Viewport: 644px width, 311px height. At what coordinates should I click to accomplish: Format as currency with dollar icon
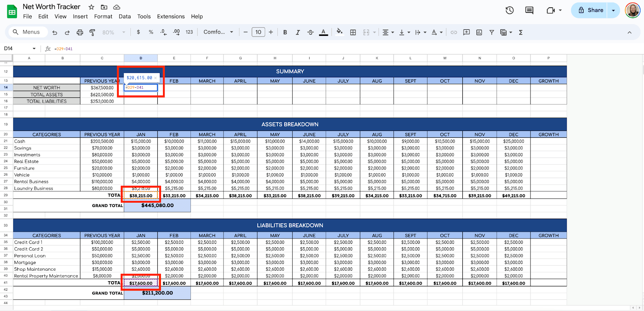138,32
